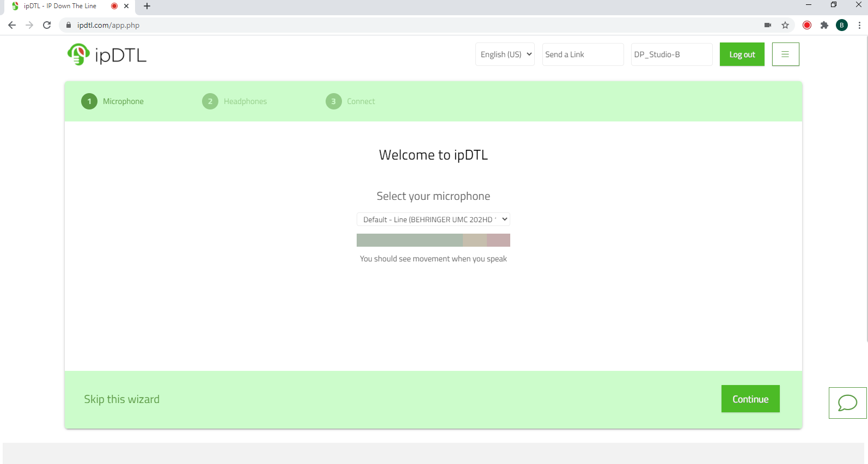Open a new browser tab
This screenshot has width=868, height=464.
click(x=147, y=6)
